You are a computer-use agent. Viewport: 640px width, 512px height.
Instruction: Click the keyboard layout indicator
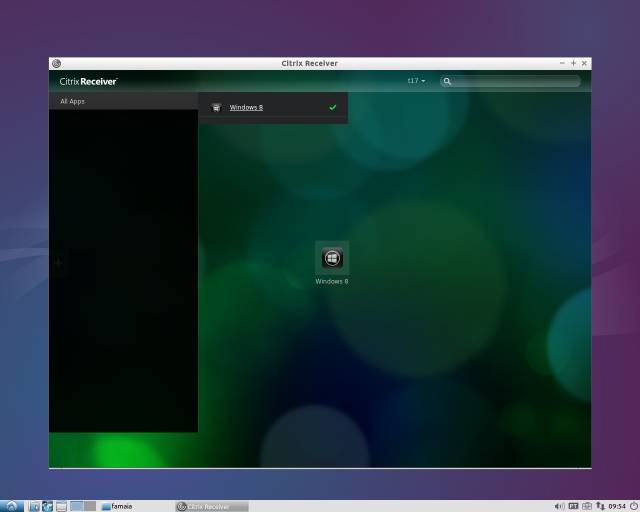click(x=573, y=506)
